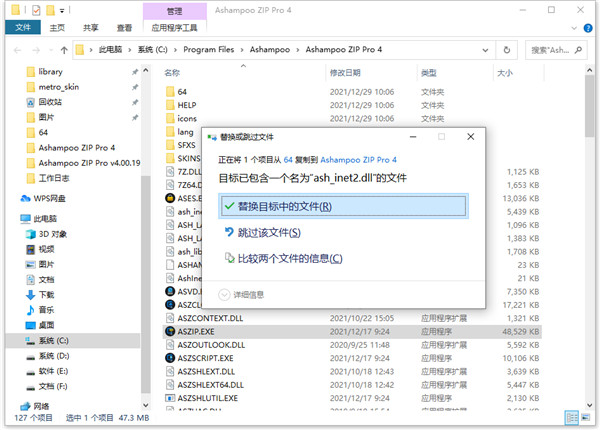Open the 文件 menu tab
The height and width of the screenshot is (430, 600).
point(23,28)
